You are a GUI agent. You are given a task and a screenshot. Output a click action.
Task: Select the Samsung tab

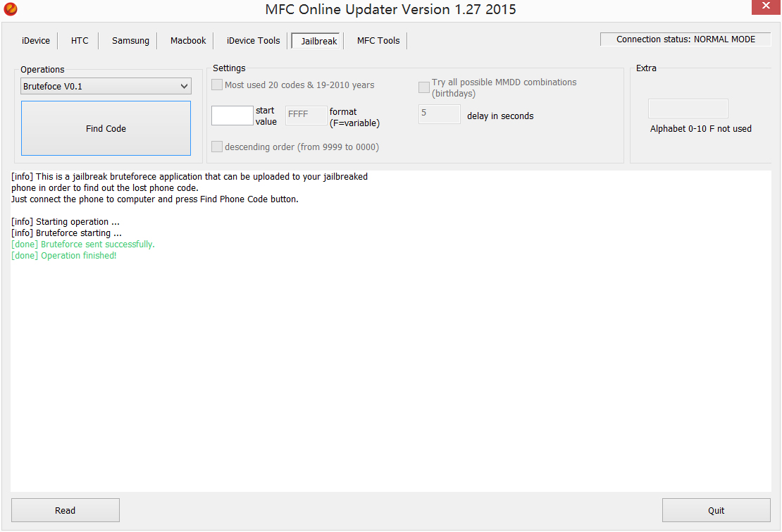pos(130,41)
